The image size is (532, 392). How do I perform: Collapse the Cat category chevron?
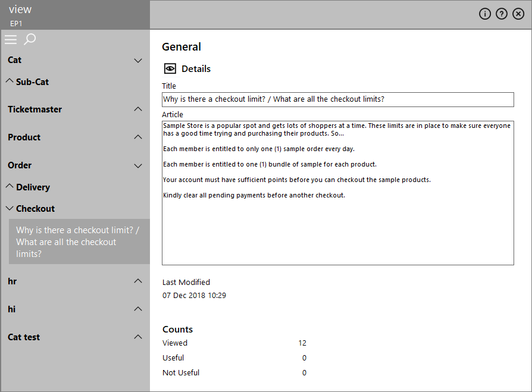137,61
